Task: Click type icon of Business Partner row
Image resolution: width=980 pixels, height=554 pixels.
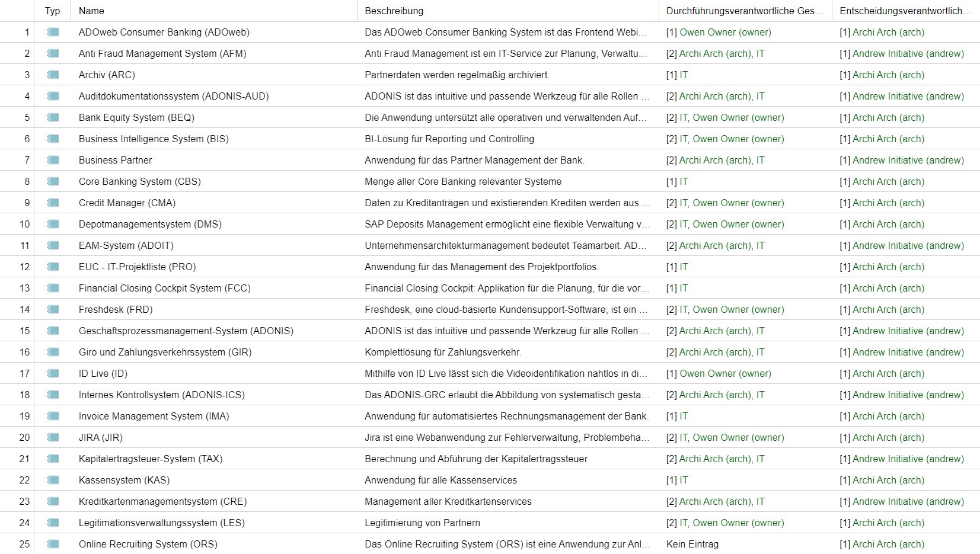Action: tap(53, 160)
